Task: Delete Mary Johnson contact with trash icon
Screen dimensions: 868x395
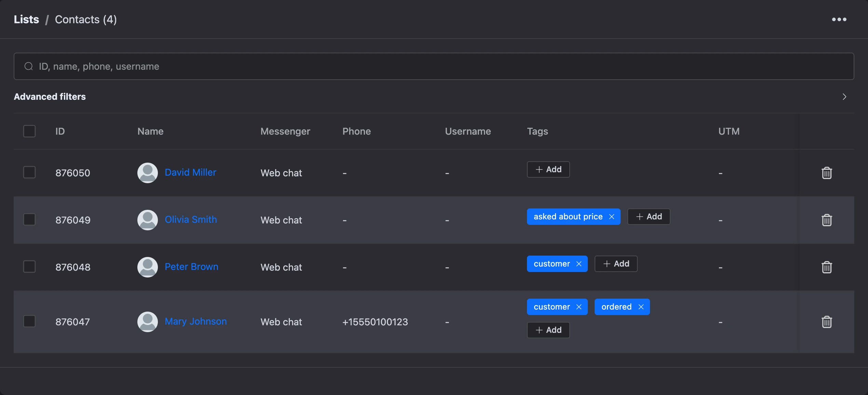Action: pyautogui.click(x=827, y=322)
